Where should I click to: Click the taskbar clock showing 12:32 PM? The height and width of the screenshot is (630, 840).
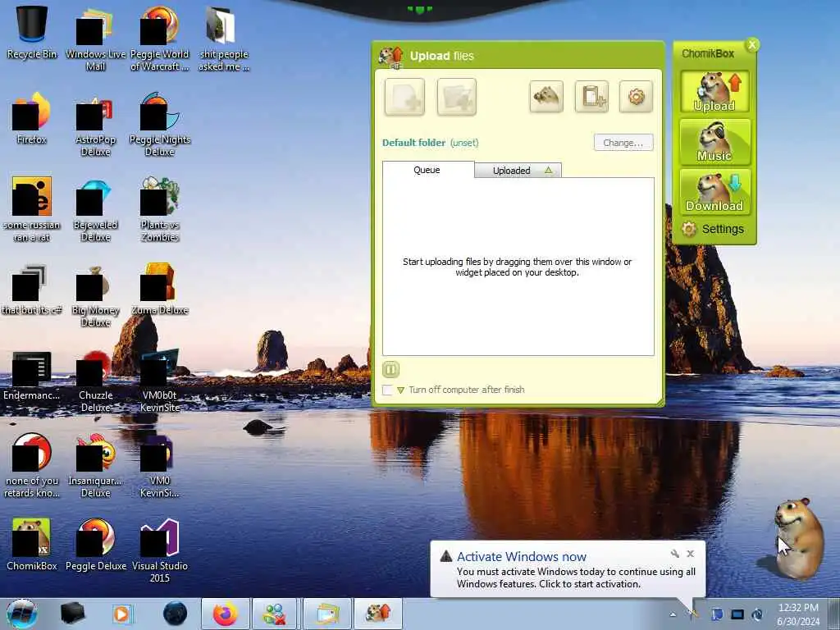(798, 614)
